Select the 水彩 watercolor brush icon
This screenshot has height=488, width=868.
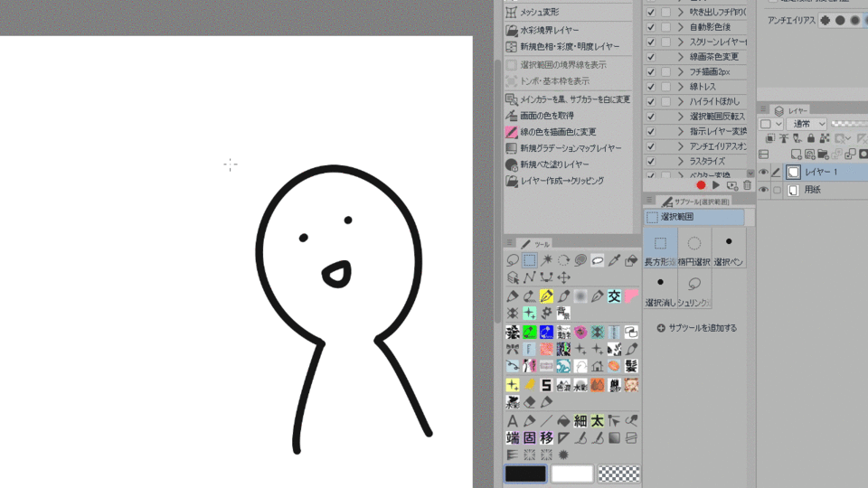click(580, 385)
